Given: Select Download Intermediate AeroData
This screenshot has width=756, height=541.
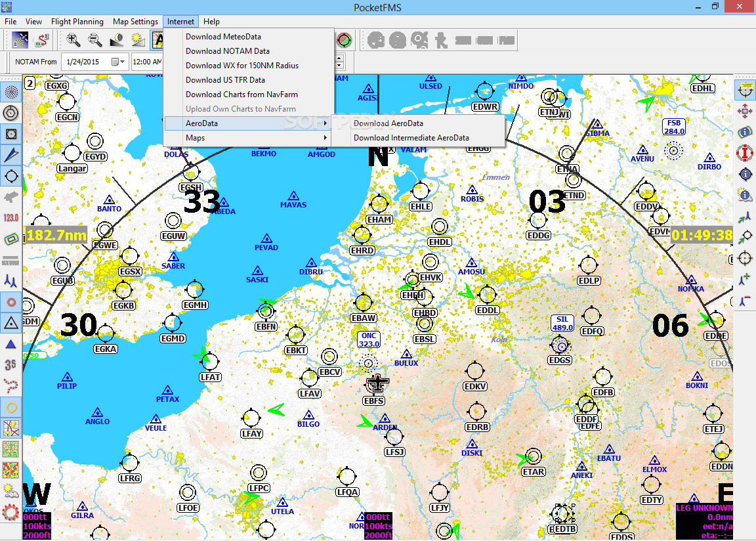Looking at the screenshot, I should [419, 138].
